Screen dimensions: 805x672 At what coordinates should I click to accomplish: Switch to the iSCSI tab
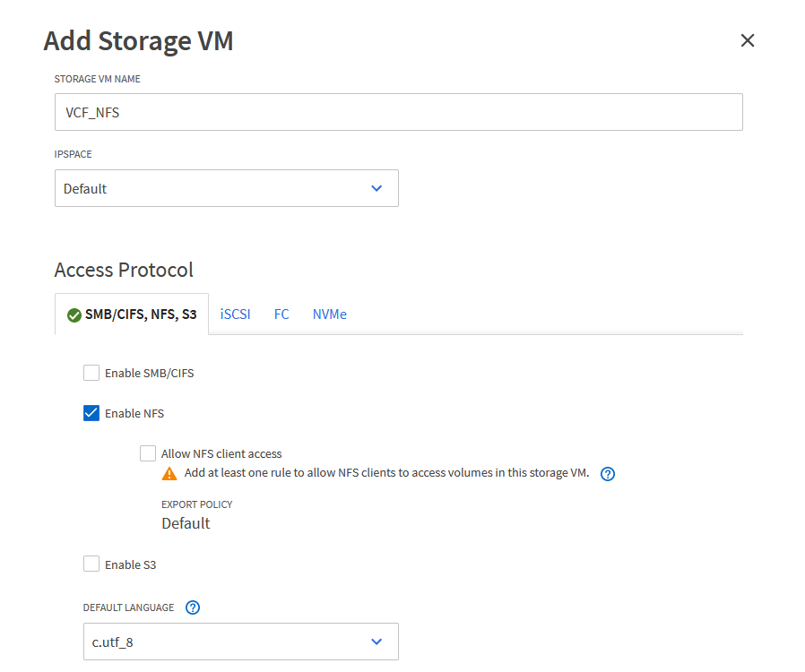coord(236,314)
